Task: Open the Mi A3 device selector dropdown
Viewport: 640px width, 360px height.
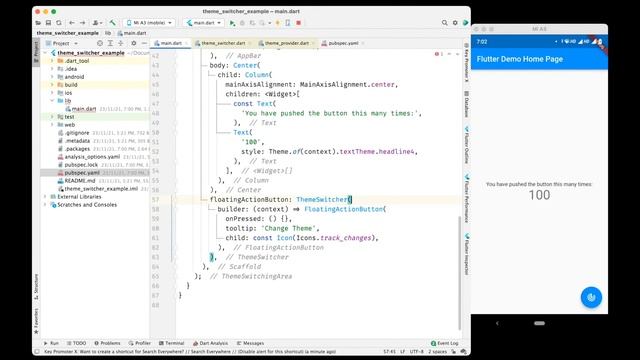Action: pyautogui.click(x=149, y=23)
